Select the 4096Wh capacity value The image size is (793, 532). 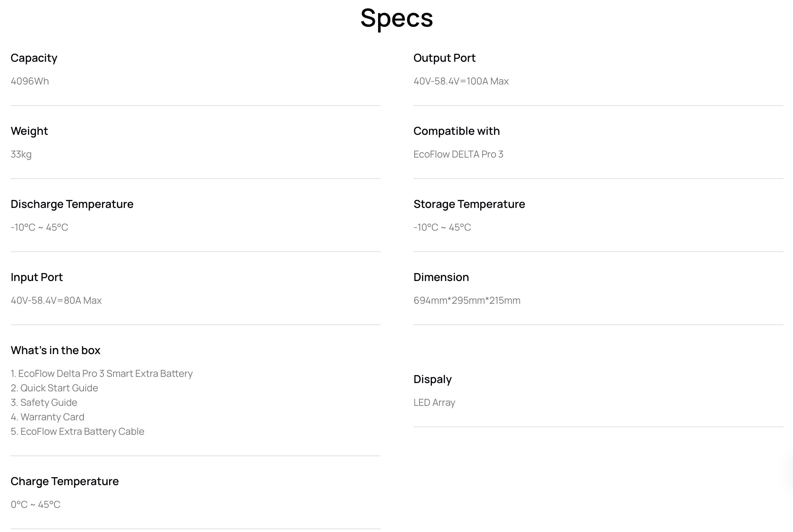pos(30,81)
